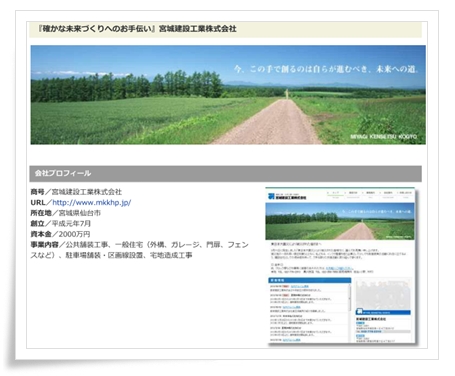The image size is (455, 376).
Task: Click the blue logo icon below the thumbnail group photo
Action: tap(359, 312)
